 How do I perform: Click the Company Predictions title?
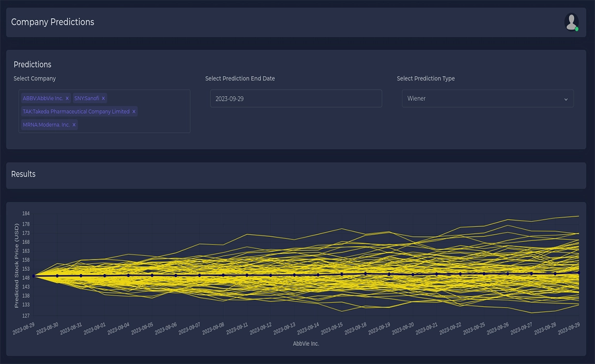[53, 22]
